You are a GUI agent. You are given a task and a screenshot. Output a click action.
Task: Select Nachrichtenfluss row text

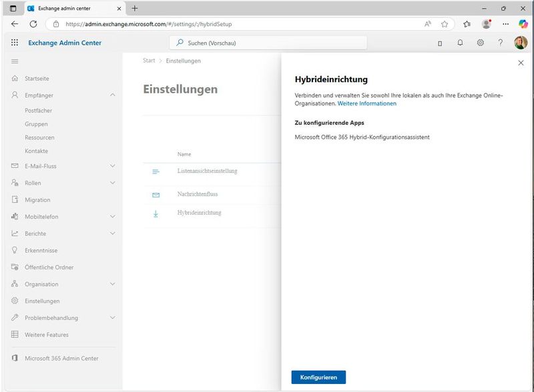198,194
